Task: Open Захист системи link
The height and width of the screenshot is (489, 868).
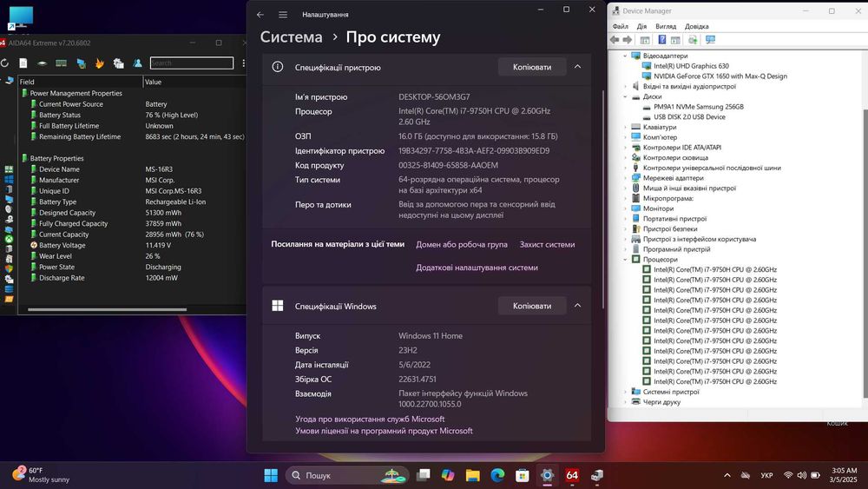Action: point(547,244)
